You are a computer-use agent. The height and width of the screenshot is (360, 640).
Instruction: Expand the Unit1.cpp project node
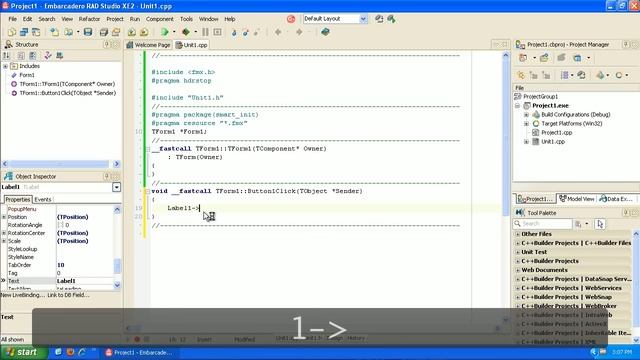[x=527, y=142]
